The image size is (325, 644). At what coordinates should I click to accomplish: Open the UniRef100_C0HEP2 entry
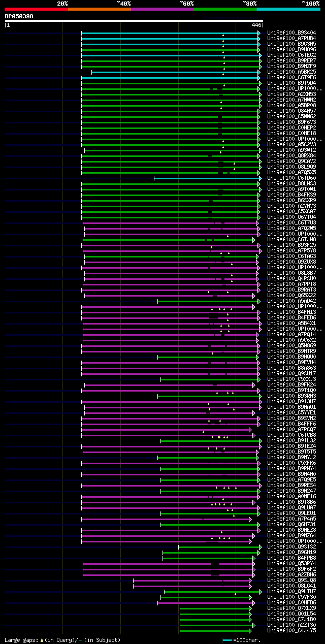(x=291, y=128)
